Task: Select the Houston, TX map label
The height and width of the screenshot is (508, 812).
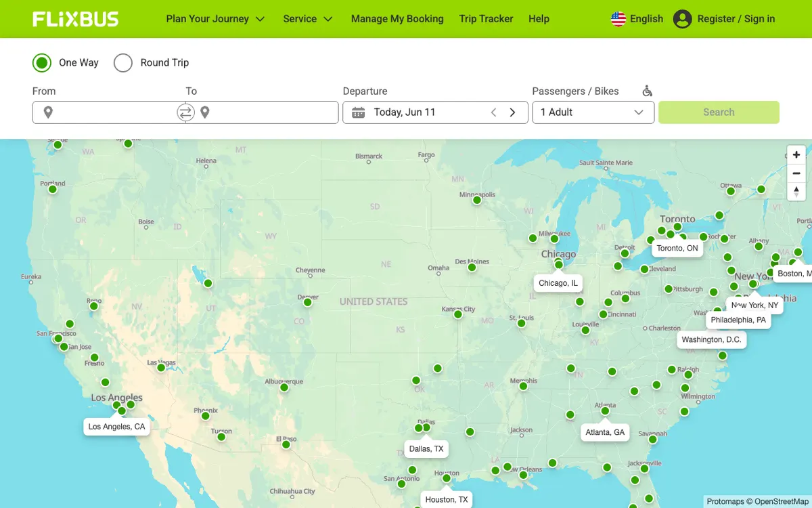Action: tap(447, 500)
